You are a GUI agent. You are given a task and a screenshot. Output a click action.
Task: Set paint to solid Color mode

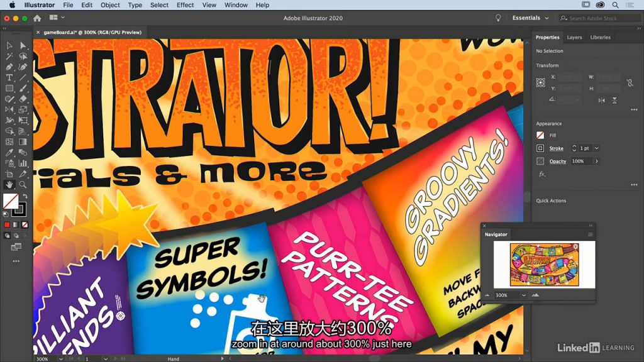[7, 224]
